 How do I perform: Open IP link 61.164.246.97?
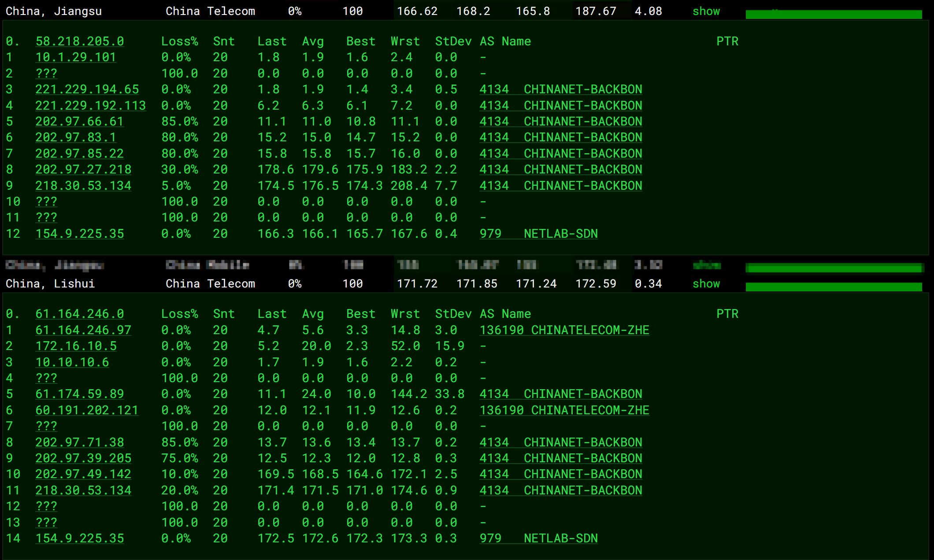(83, 330)
